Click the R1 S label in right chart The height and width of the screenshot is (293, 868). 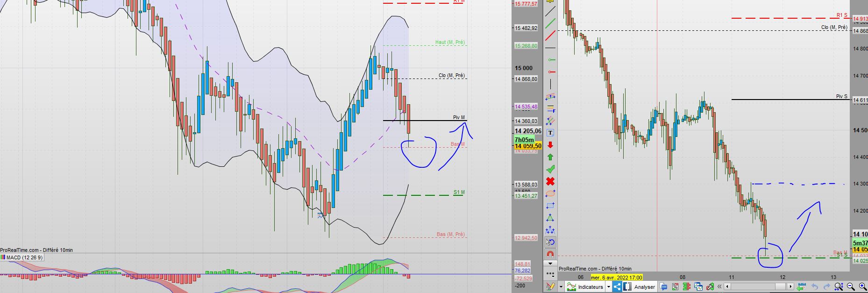[x=842, y=15]
